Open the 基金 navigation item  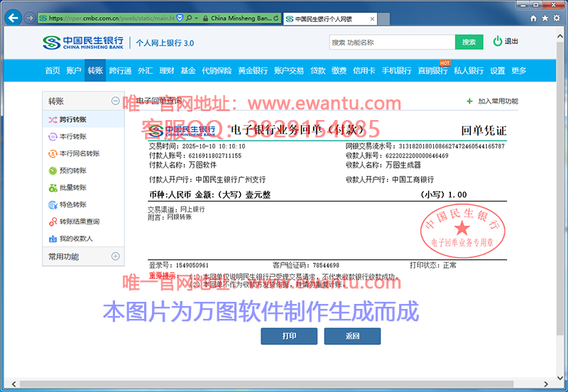pos(188,70)
